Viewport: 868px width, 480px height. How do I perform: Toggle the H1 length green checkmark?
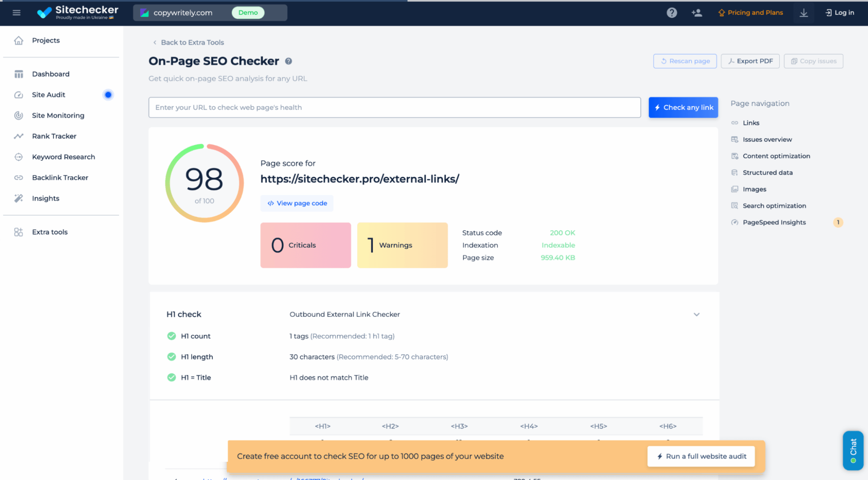(x=171, y=356)
